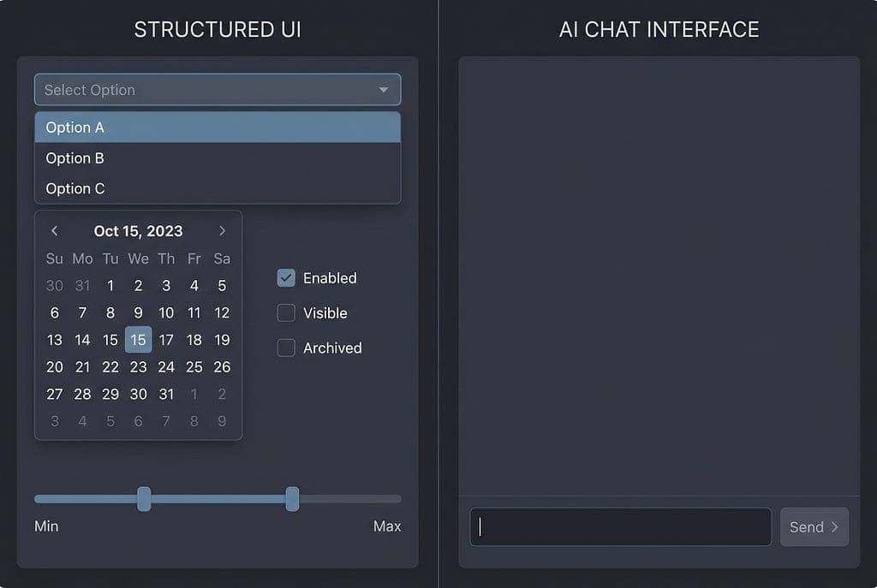Image resolution: width=877 pixels, height=588 pixels.
Task: Navigate to the previous month in calendar
Action: 54,230
